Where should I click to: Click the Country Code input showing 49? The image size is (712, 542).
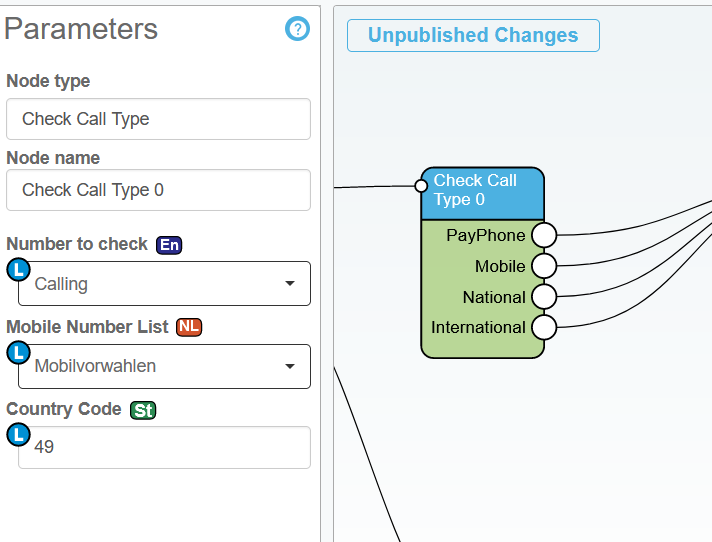pos(164,447)
